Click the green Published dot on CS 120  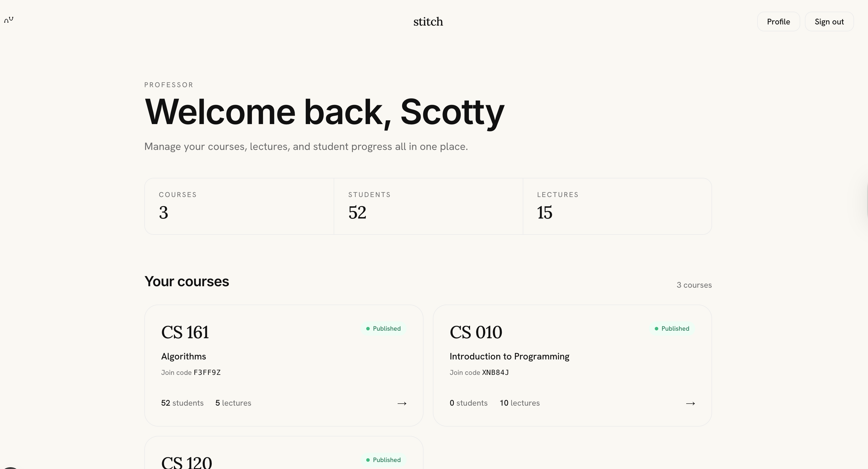point(368,460)
